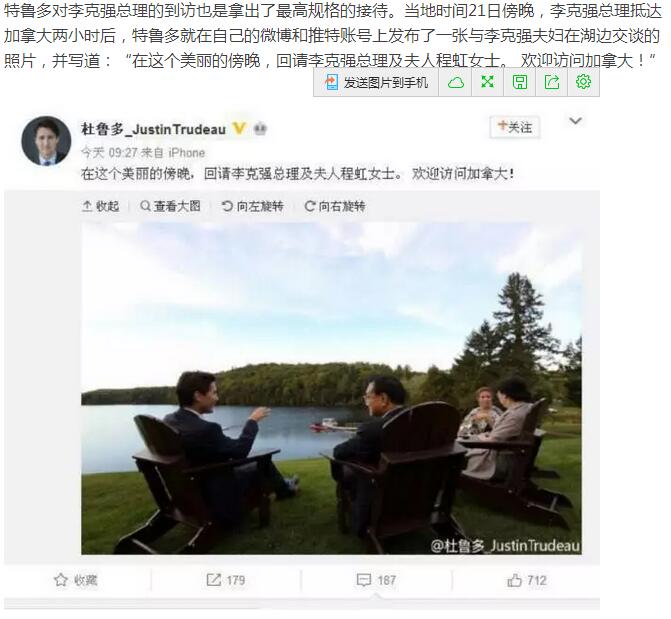Click the yellow V verified badge

click(239, 128)
